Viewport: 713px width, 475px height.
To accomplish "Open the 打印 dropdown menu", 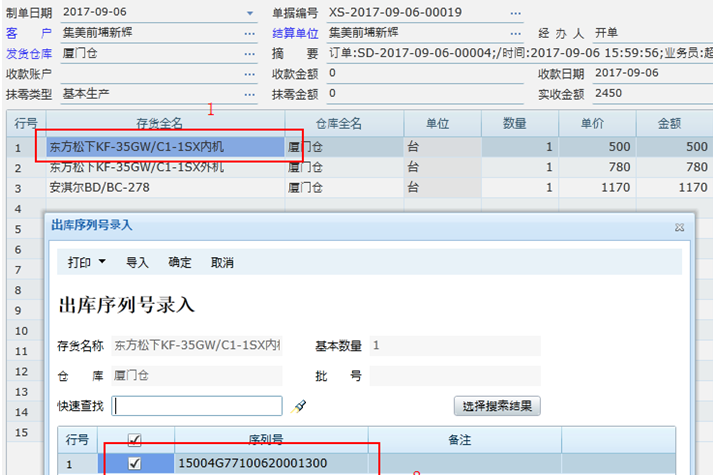I will pos(87,262).
